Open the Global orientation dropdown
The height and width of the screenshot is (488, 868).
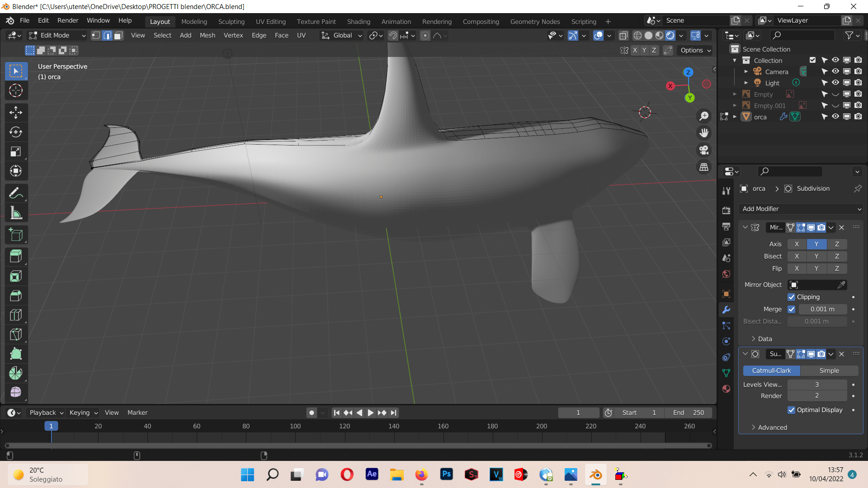[342, 36]
